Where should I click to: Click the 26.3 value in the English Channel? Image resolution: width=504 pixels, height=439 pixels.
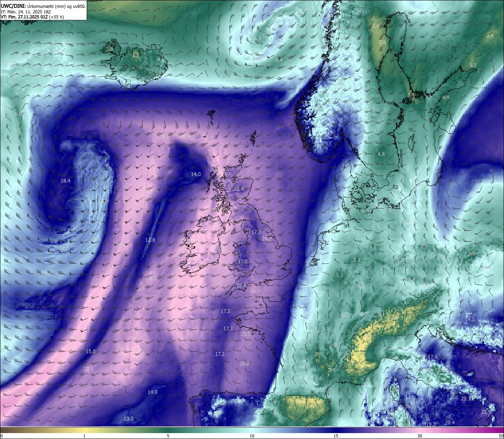tap(255, 291)
